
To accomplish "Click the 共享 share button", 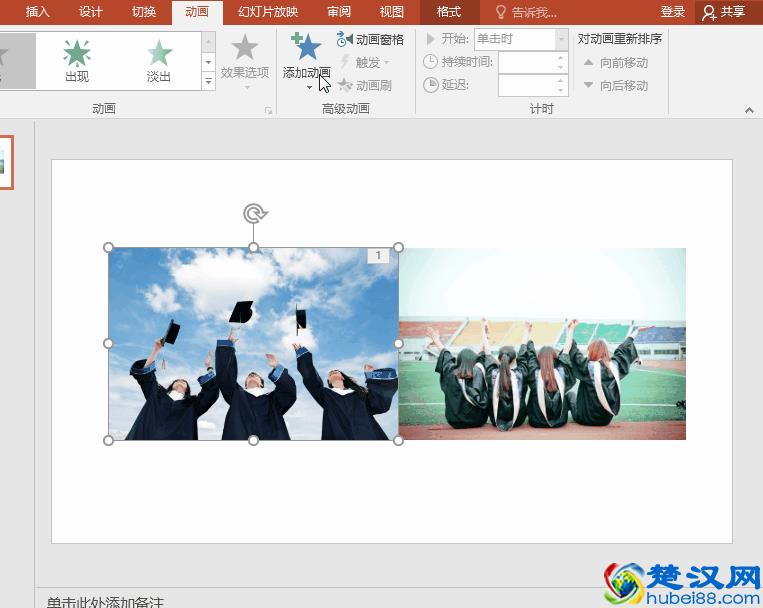I will coord(724,12).
